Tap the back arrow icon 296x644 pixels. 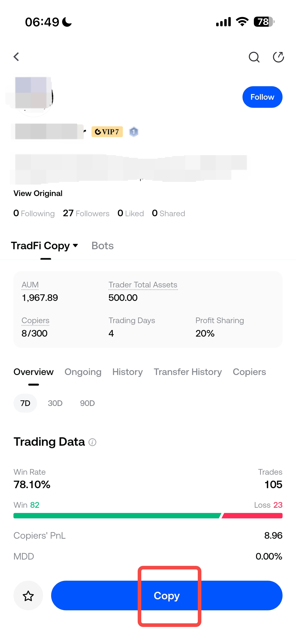coord(16,57)
